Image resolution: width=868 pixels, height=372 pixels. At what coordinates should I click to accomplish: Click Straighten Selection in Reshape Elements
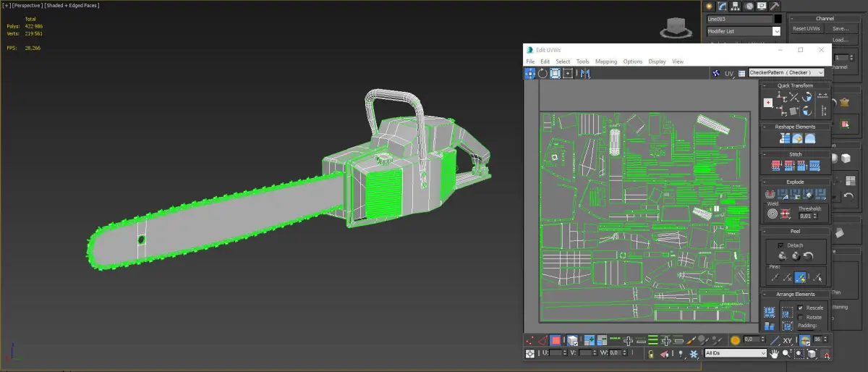point(786,139)
